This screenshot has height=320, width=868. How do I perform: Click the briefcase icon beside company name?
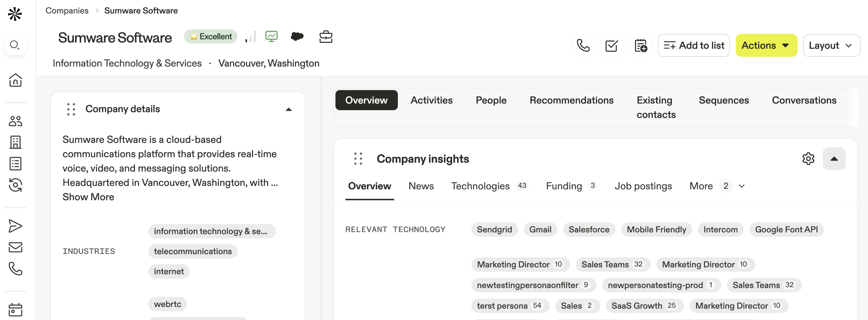click(325, 37)
